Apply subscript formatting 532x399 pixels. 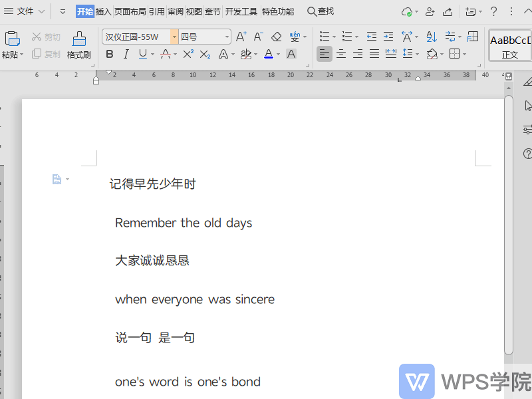(x=204, y=54)
